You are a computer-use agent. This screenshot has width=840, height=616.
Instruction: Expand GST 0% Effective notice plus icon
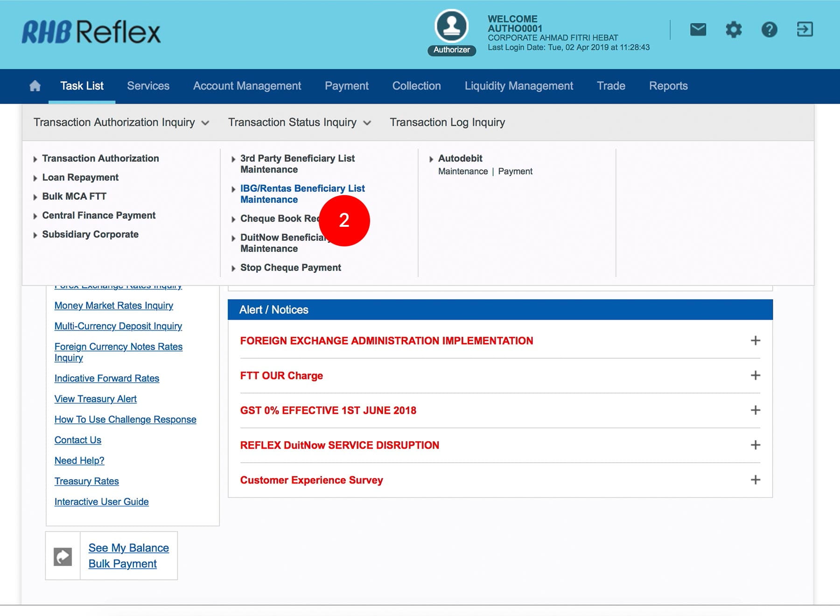(755, 410)
